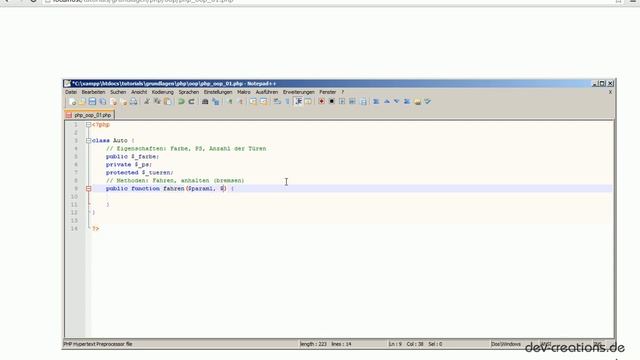Open the ? help menu
The image size is (640, 360).
pos(343,92)
